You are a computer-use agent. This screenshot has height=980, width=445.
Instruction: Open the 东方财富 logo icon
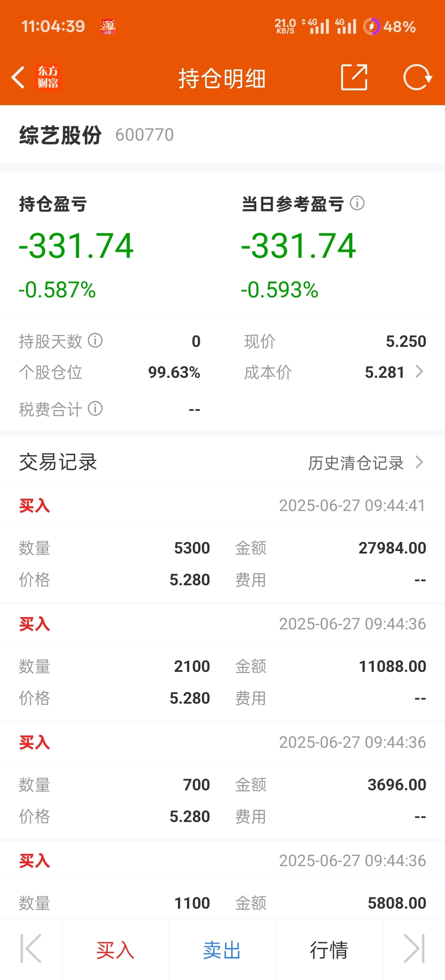click(x=48, y=77)
